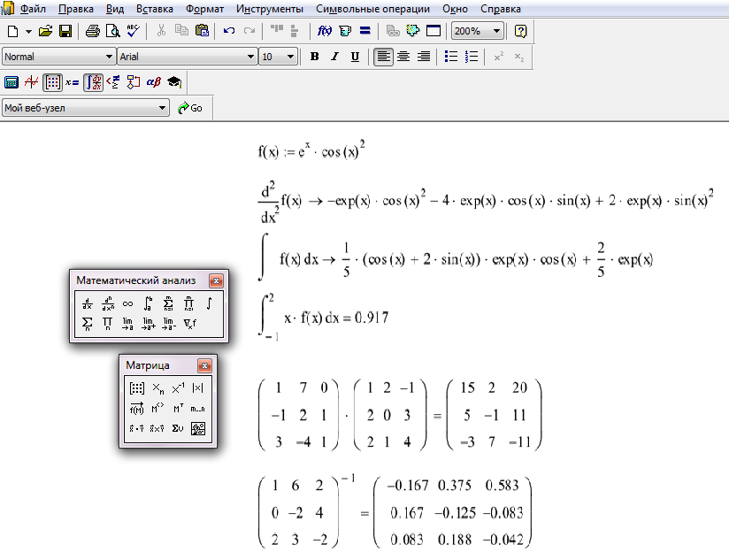Toggle the bulleted list
Image resolution: width=729 pixels, height=560 pixels.
pyautogui.click(x=451, y=57)
